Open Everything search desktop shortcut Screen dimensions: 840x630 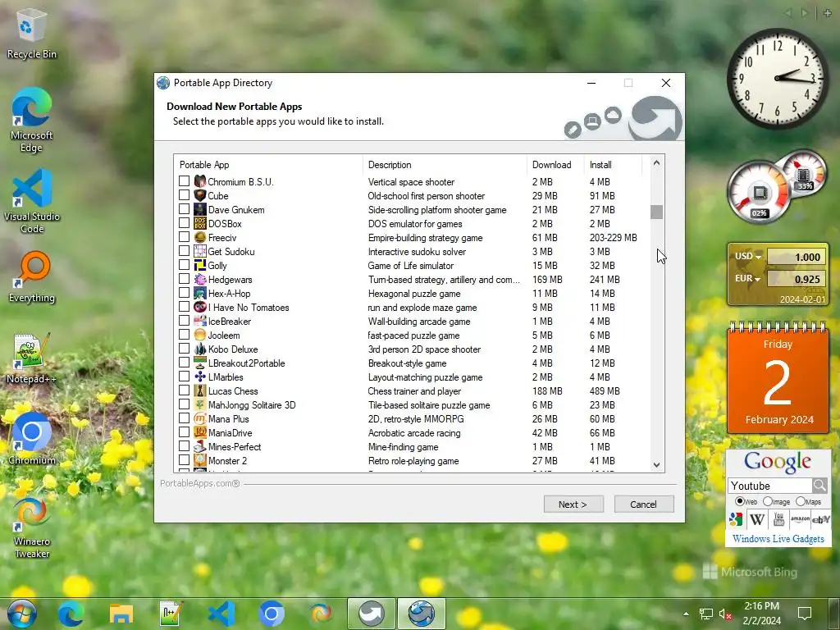click(x=32, y=277)
